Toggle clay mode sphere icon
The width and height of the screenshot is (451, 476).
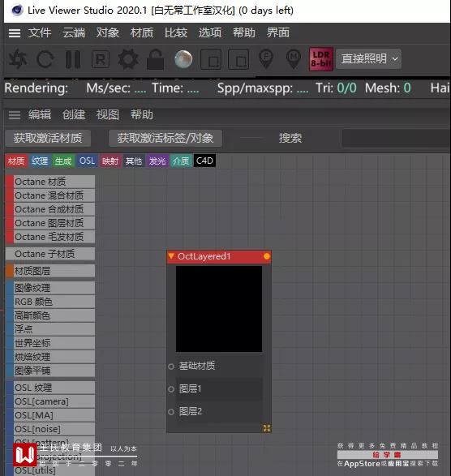pyautogui.click(x=183, y=59)
